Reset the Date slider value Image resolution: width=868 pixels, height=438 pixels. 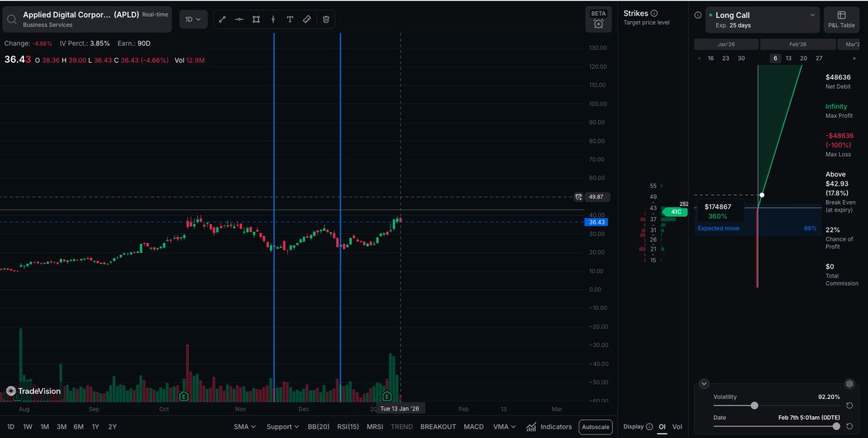(x=849, y=426)
